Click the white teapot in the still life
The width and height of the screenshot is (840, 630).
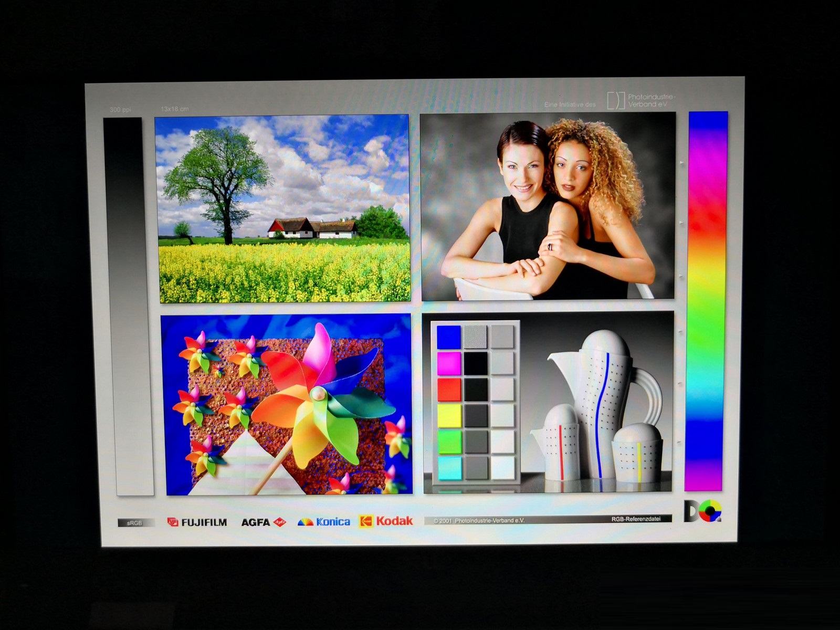pos(604,399)
